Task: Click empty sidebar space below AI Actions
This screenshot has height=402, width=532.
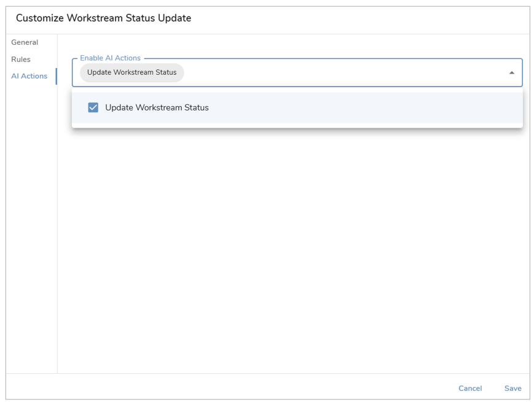Action: (x=31, y=227)
